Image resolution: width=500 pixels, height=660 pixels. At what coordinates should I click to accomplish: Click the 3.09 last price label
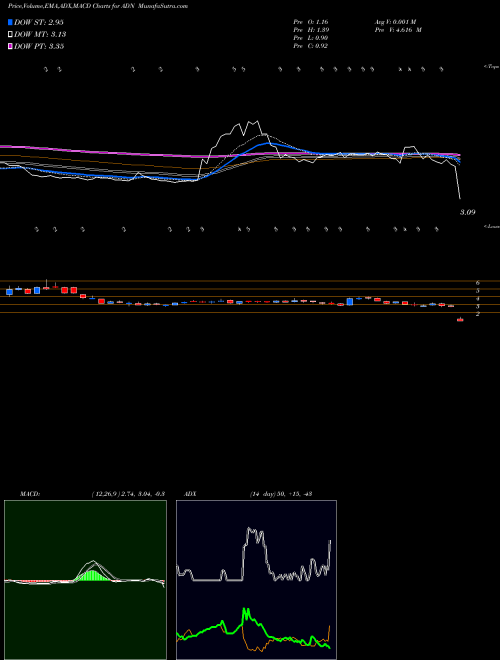[467, 213]
